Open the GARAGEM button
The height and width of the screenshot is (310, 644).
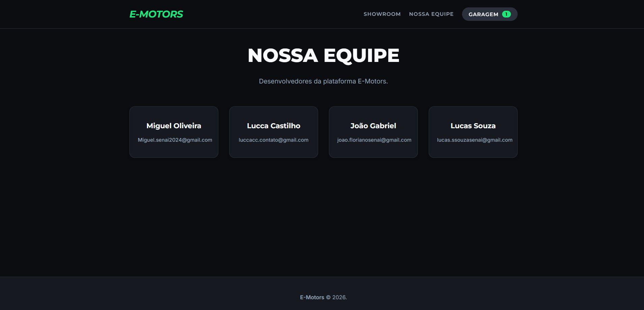[x=489, y=14]
